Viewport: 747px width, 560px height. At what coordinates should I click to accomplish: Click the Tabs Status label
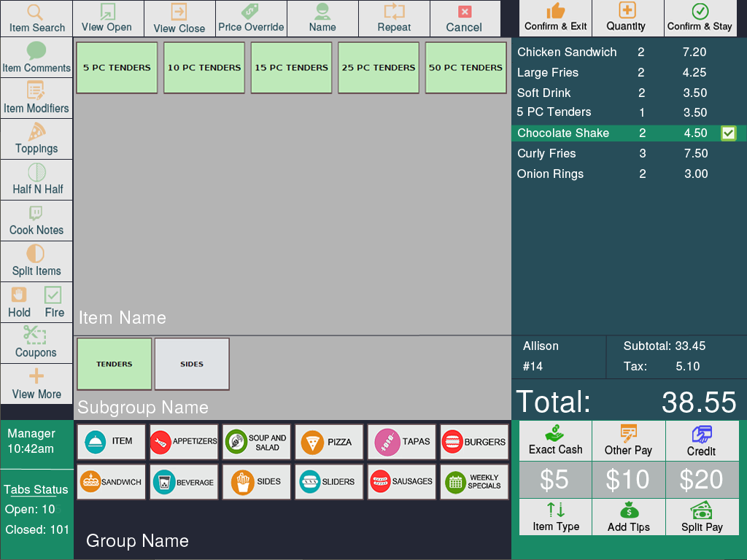[36, 489]
